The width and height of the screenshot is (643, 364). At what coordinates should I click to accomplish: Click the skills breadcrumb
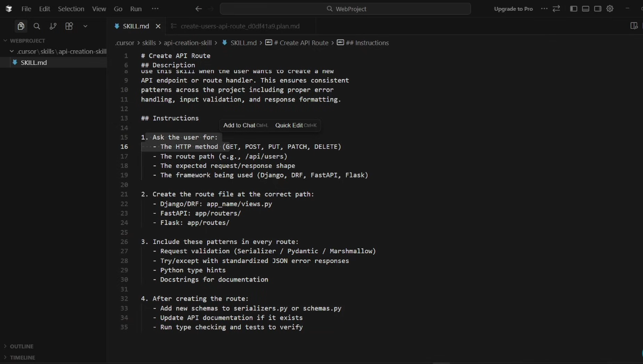pyautogui.click(x=149, y=43)
